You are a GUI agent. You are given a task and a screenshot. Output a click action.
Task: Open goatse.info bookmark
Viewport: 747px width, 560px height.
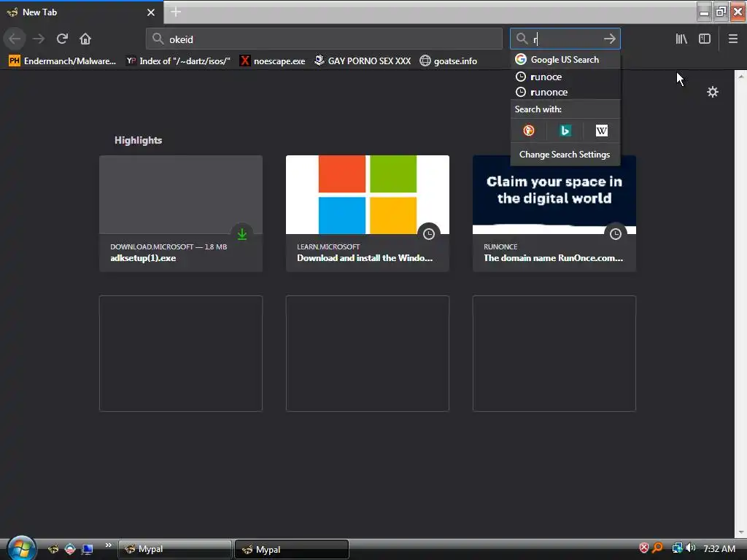tap(449, 61)
